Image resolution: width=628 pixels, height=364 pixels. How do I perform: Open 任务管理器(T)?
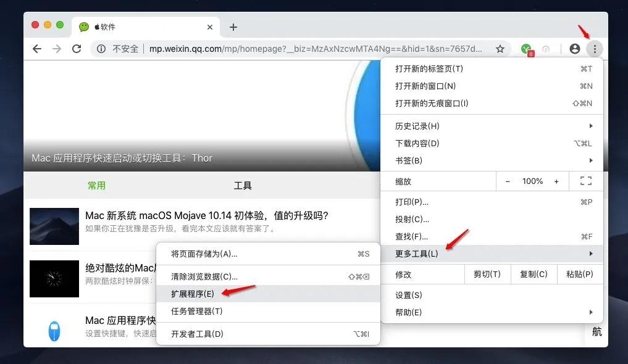click(268, 311)
